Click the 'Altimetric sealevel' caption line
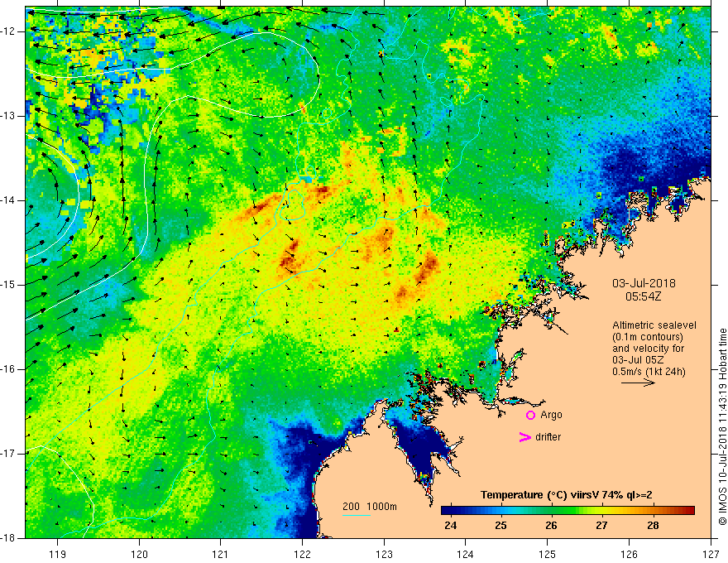 (x=654, y=325)
